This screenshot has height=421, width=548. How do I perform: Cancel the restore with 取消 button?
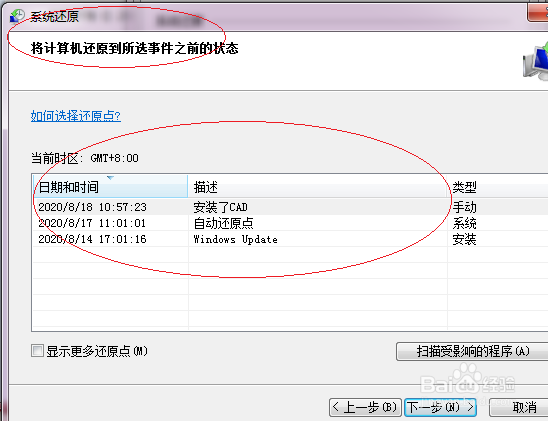tap(519, 407)
